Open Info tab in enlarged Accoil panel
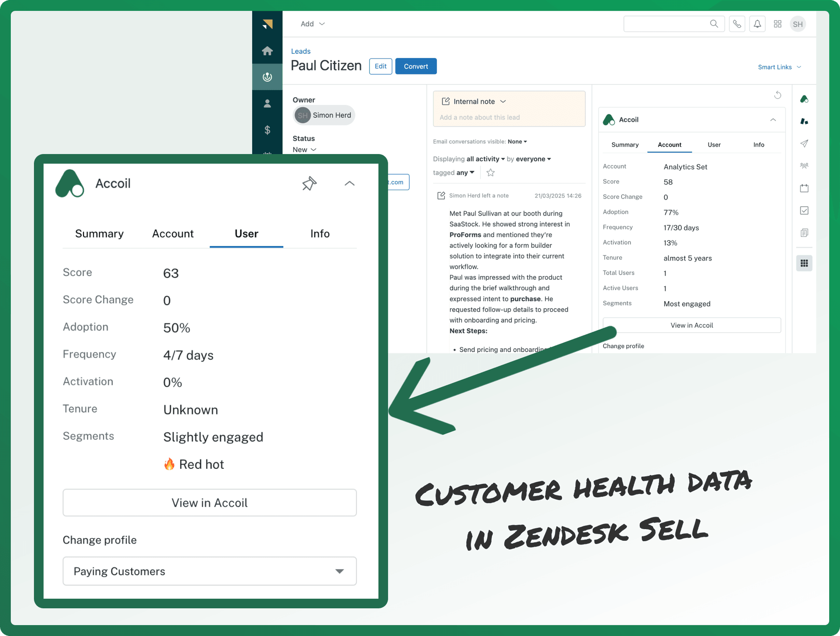The height and width of the screenshot is (636, 840). point(320,233)
